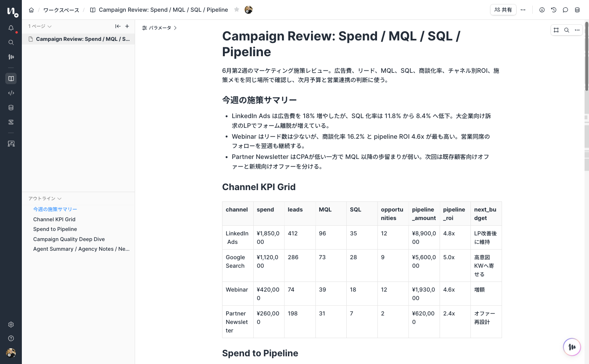The height and width of the screenshot is (364, 589).
Task: Toggle the presentation frame icon in floating toolbar
Action: (556, 30)
